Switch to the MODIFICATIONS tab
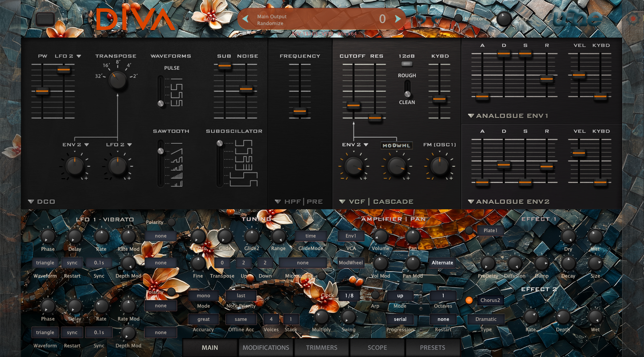This screenshot has height=357, width=644. 266,348
